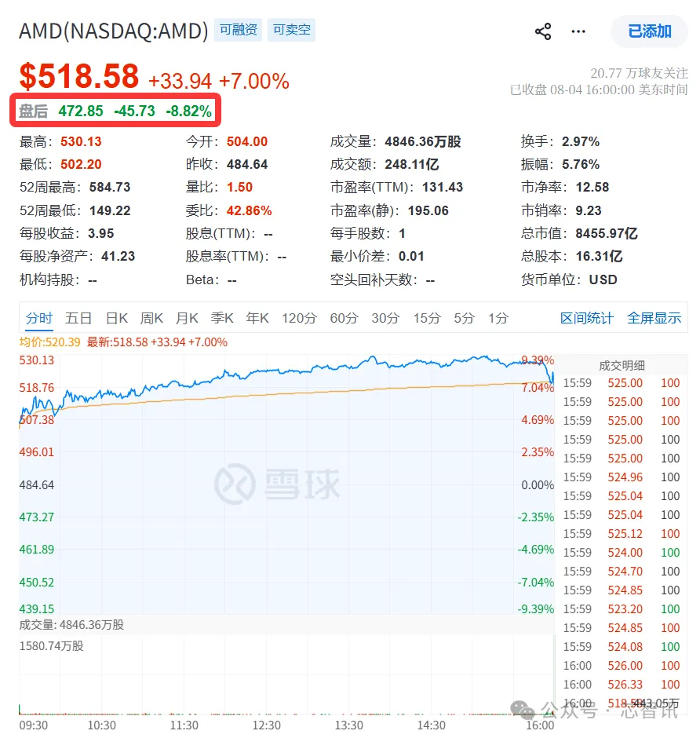Viewport: 700px width, 738px height.
Task: Switch to the 日K tab
Action: click(x=117, y=318)
